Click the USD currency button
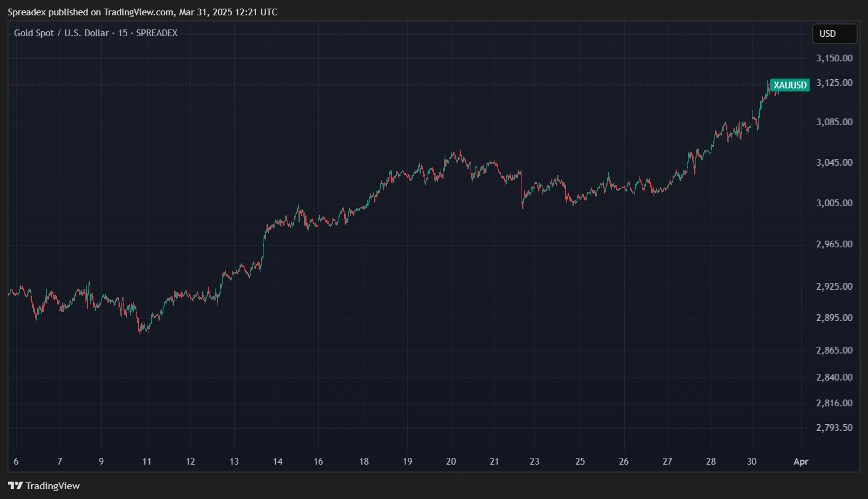The width and height of the screenshot is (868, 499). [834, 34]
